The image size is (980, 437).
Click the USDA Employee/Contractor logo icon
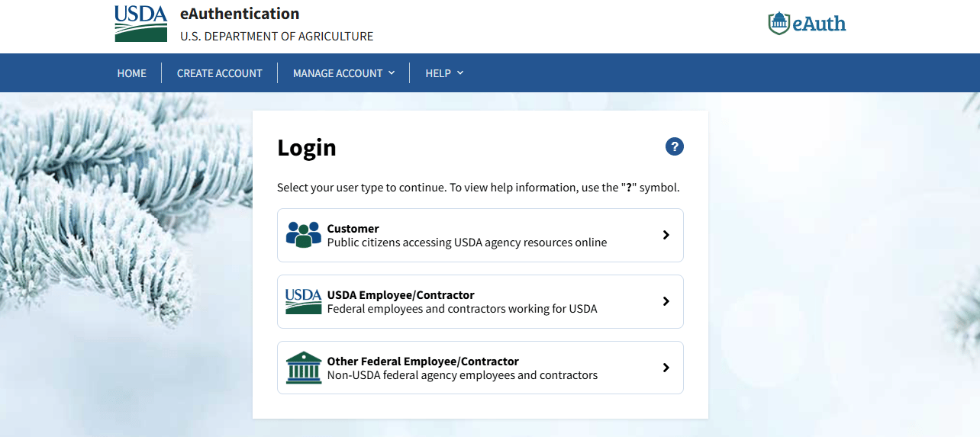tap(303, 301)
